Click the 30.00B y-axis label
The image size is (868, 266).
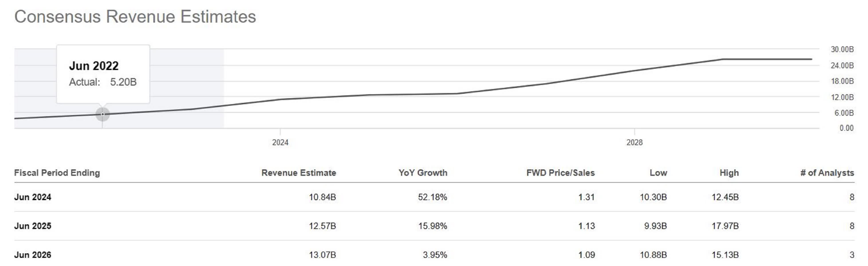(x=842, y=49)
